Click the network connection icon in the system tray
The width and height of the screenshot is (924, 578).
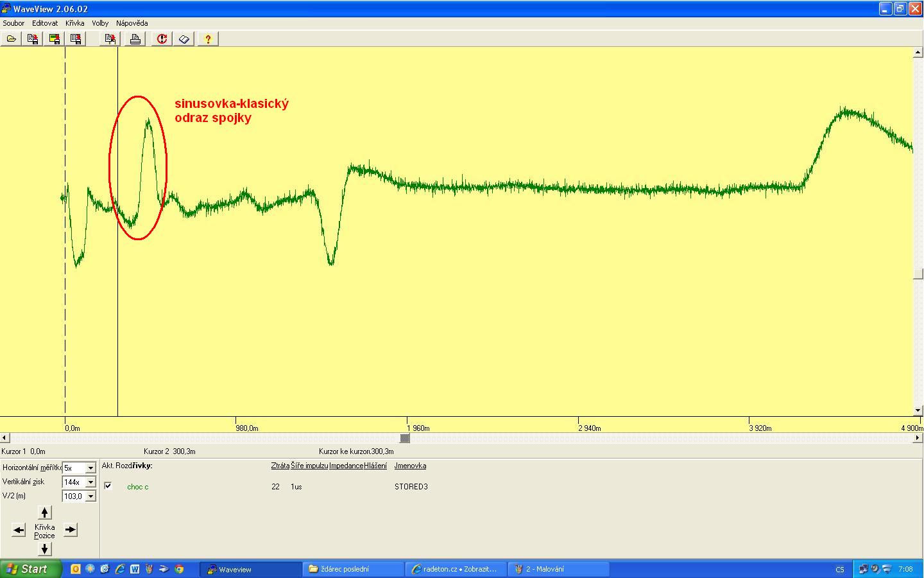tap(864, 569)
